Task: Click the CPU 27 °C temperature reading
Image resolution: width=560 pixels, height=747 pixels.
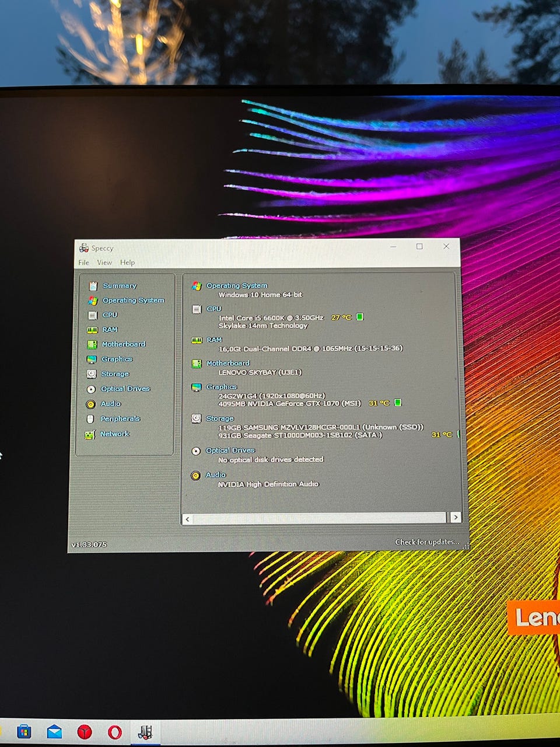Action: coord(341,317)
